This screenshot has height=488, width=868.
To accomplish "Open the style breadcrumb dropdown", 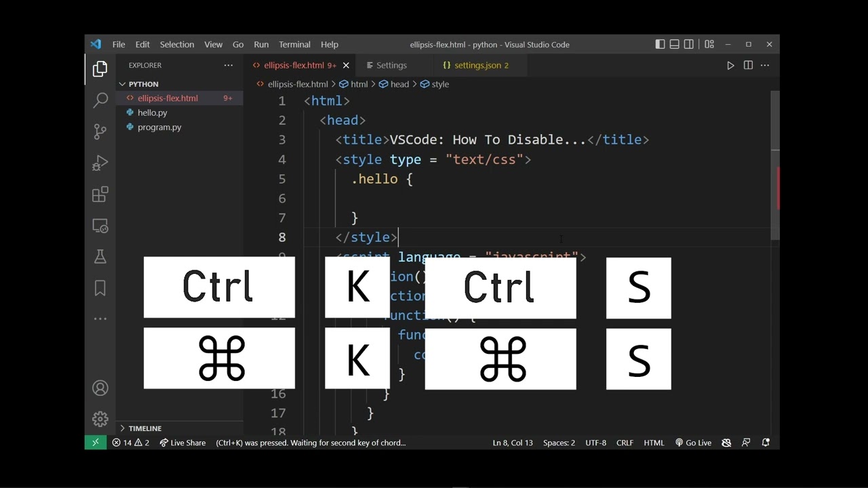I will pyautogui.click(x=435, y=84).
